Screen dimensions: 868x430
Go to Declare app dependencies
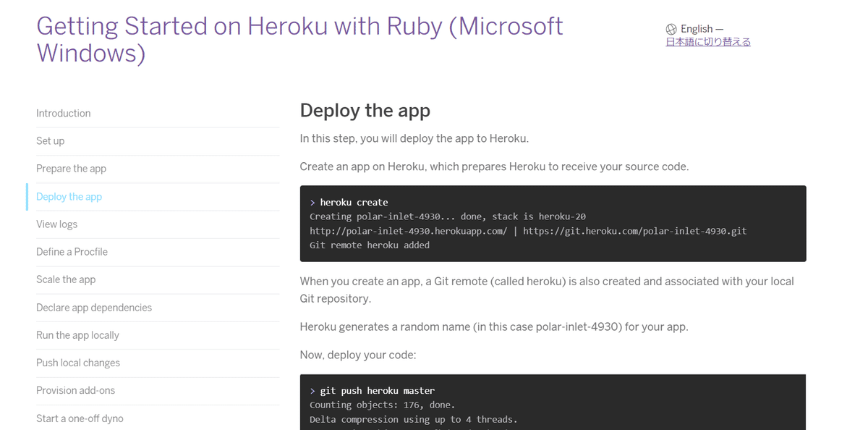(x=94, y=308)
